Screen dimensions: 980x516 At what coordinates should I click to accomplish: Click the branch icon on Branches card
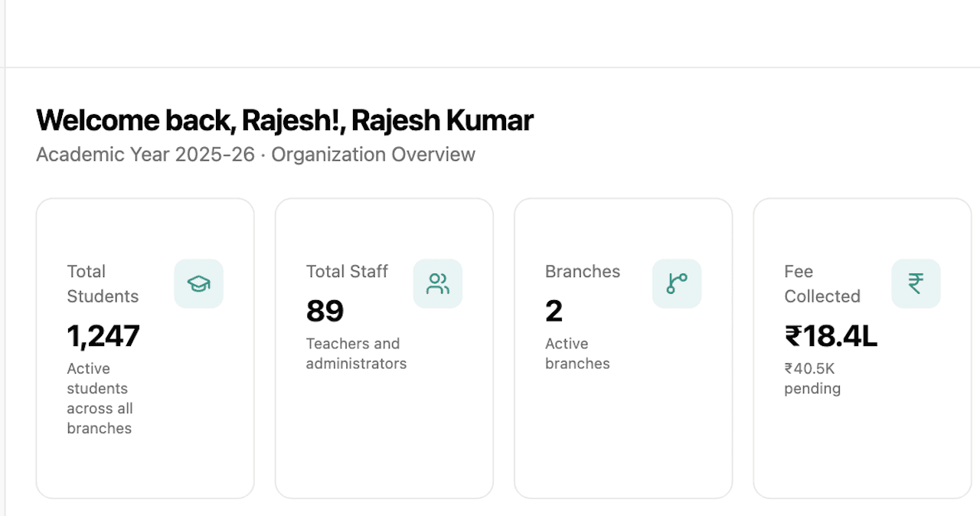(x=677, y=284)
